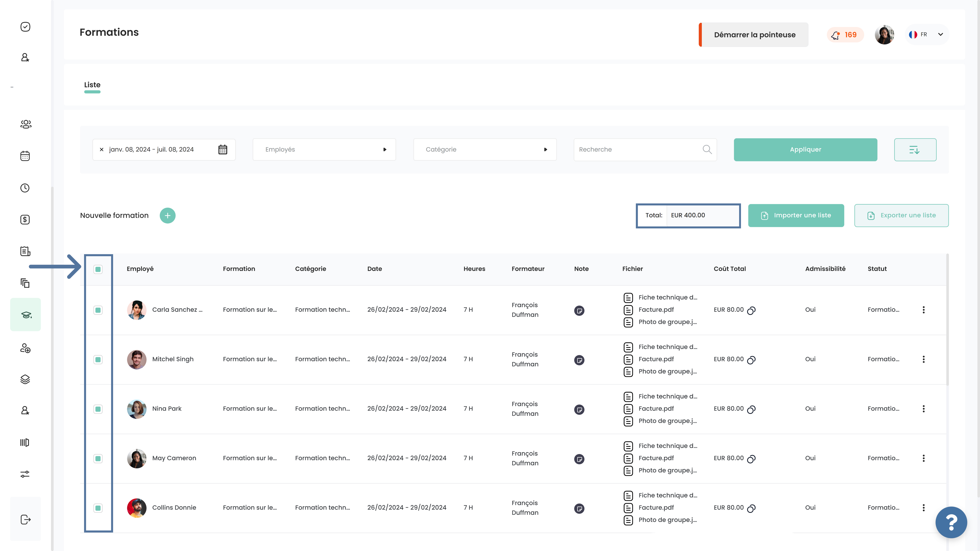
Task: Switch to the Liste tab
Action: [x=92, y=85]
